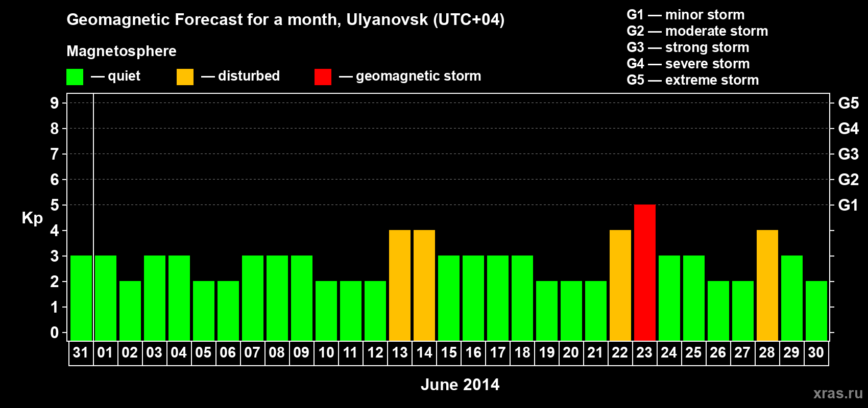This screenshot has height=408, width=868.
Task: Click the G1 label on the right axis
Action: pyautogui.click(x=849, y=205)
